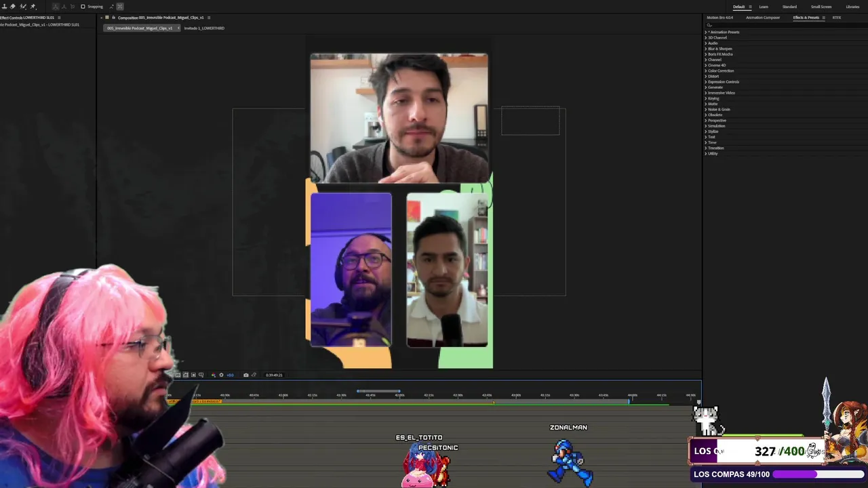Screen dimensions: 868x488
Task: Switch to the Standard workspace
Action: tap(789, 7)
